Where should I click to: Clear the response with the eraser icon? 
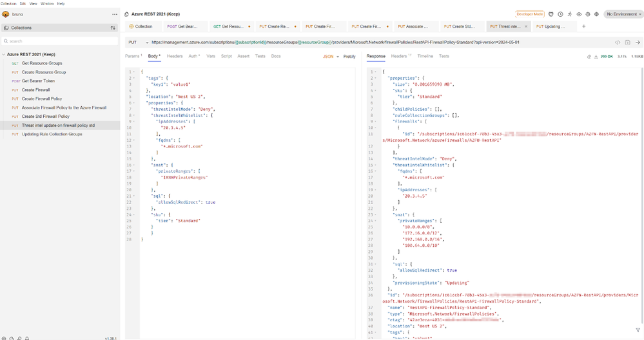(x=589, y=57)
